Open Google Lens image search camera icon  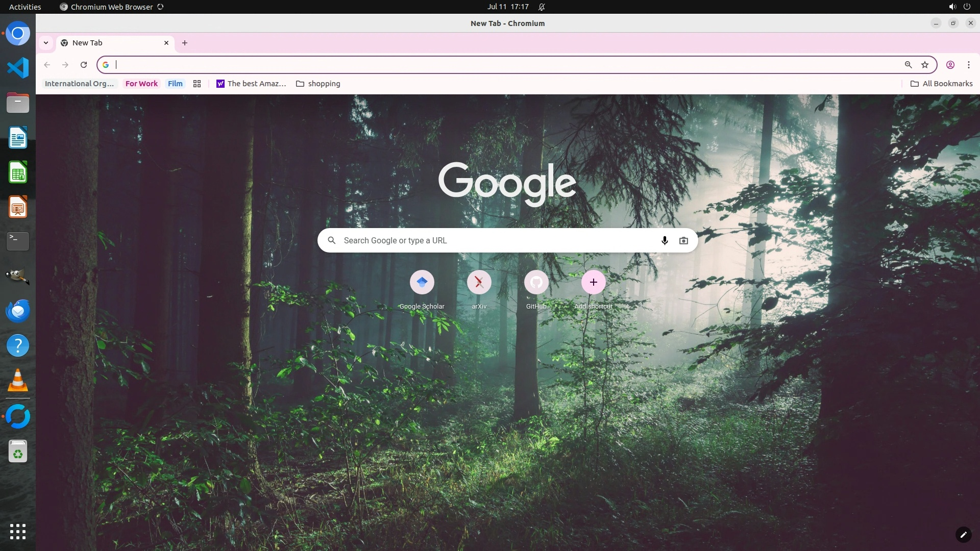coord(683,240)
